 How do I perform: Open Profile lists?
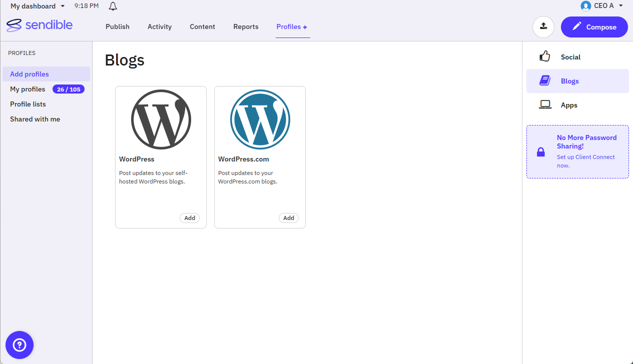tap(28, 104)
